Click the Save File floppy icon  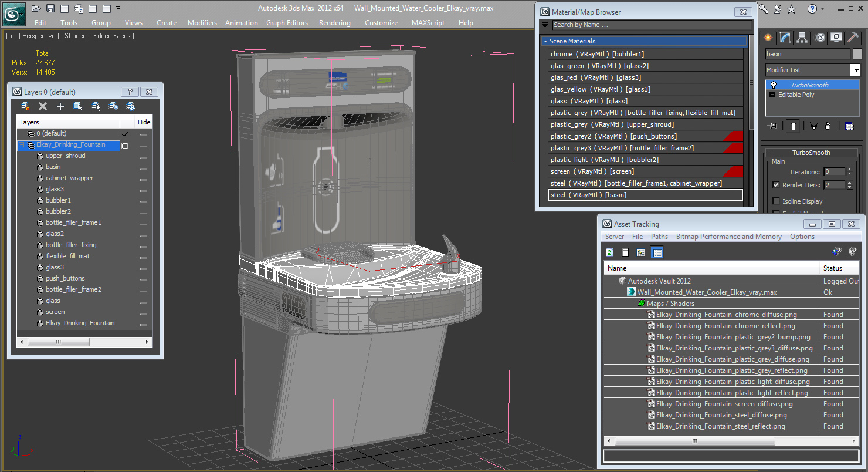50,8
